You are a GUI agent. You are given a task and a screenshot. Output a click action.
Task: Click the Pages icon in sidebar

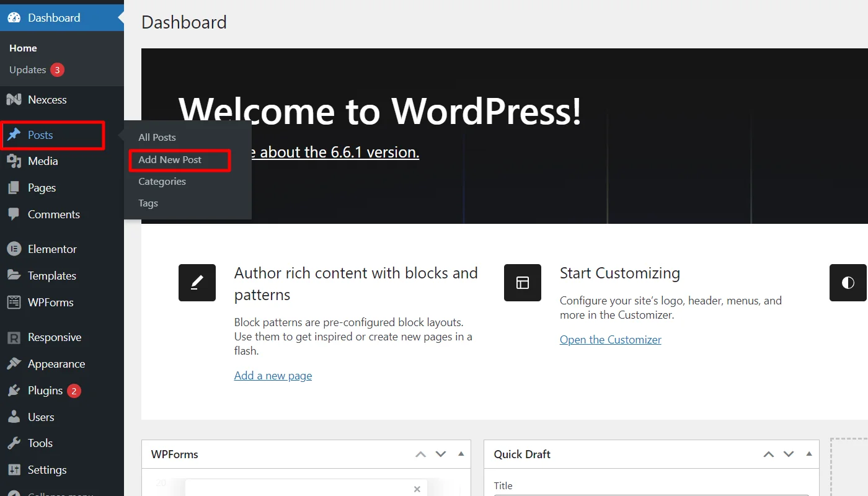(14, 188)
